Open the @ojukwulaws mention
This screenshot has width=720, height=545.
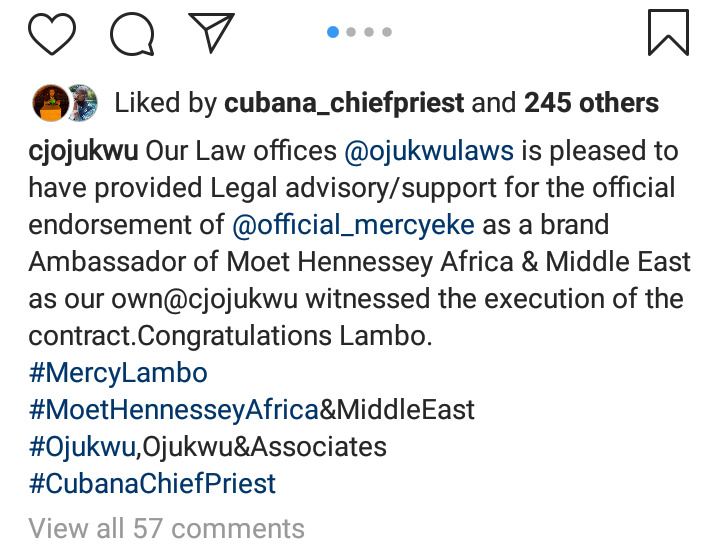(x=429, y=152)
